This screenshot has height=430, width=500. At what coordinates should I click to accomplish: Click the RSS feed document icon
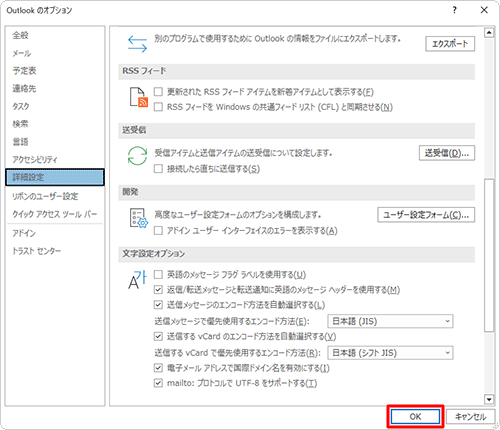click(139, 97)
